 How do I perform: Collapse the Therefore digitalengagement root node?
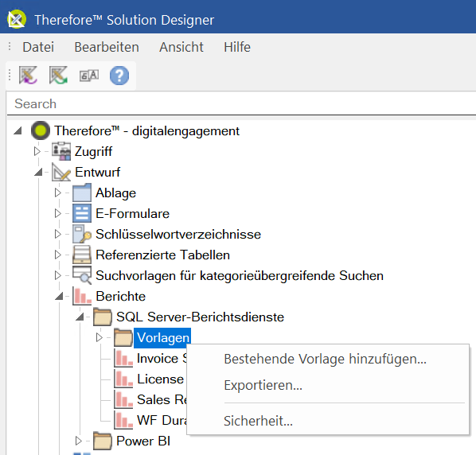point(18,130)
